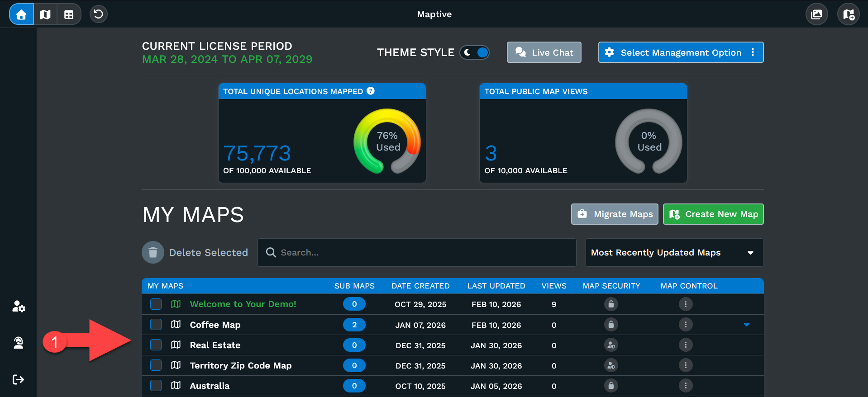This screenshot has width=868, height=397.
Task: Click Welcome to Your Demo sub maps badge 0
Action: coord(354,304)
